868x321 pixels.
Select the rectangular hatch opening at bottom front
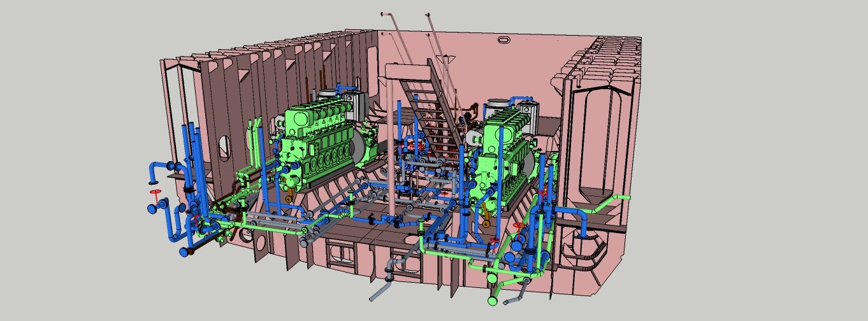tap(342, 253)
